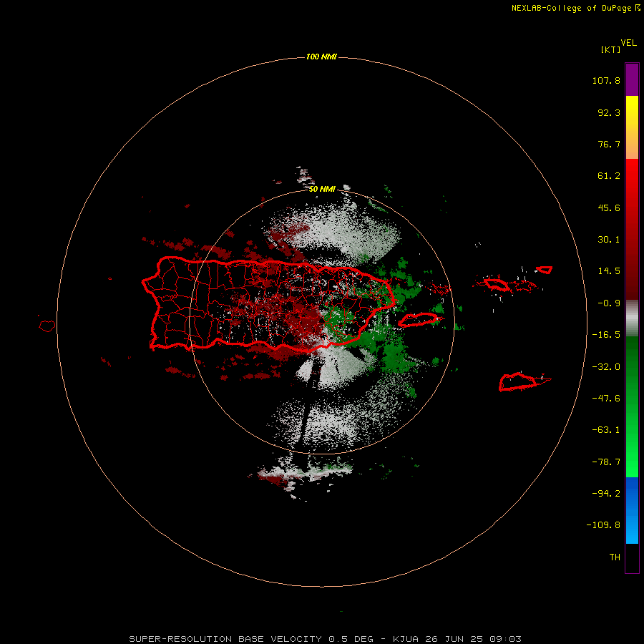Click the 45.6 legend value
The height and width of the screenshot is (644, 644).
[x=609, y=208]
